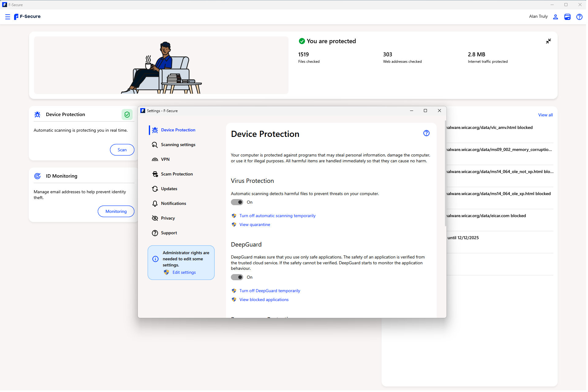Image resolution: width=588 pixels, height=392 pixels.
Task: Open the Scam Protection settings
Action: [177, 174]
